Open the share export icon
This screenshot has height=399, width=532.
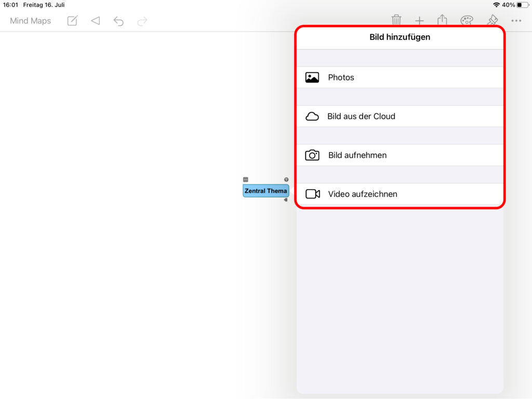(442, 20)
